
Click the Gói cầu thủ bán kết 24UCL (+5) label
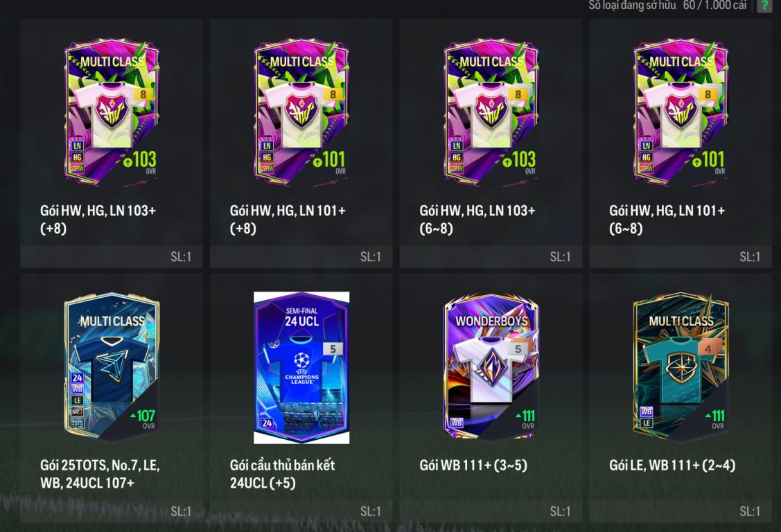282,474
